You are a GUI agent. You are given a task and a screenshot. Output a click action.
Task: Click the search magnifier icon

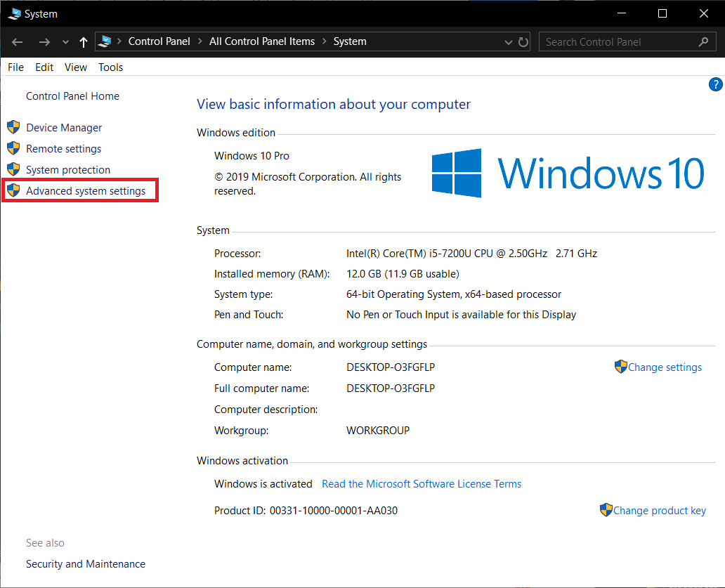click(703, 41)
